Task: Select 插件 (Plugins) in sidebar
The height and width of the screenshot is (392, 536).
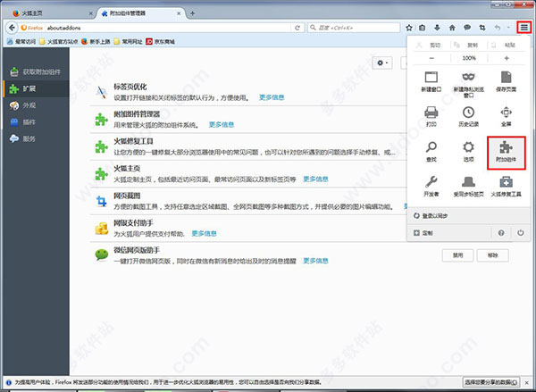Action: click(36, 122)
